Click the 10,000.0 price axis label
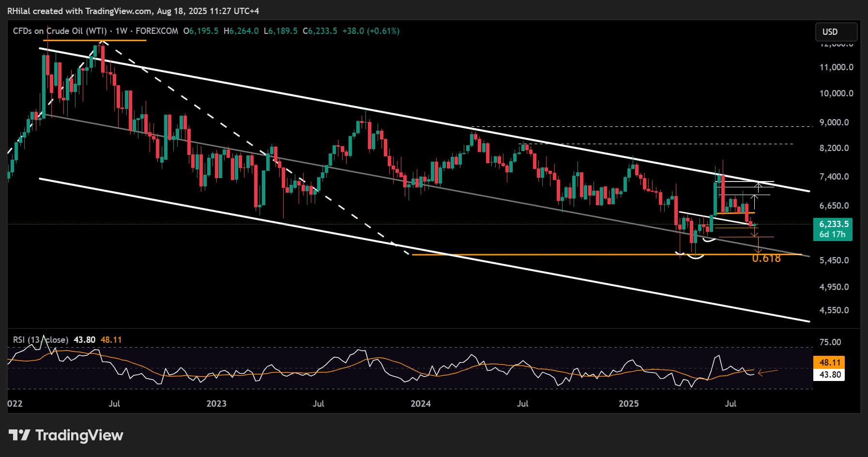The image size is (868, 457). click(836, 93)
